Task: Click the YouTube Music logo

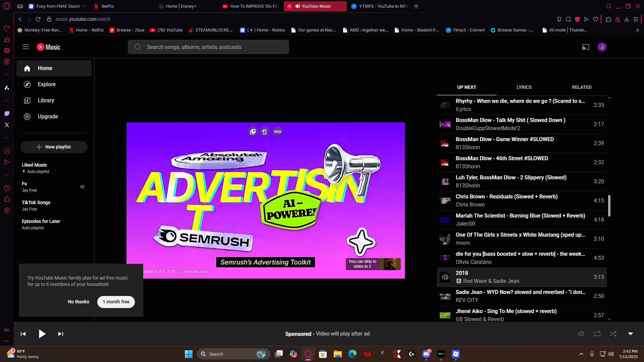Action: point(48,47)
